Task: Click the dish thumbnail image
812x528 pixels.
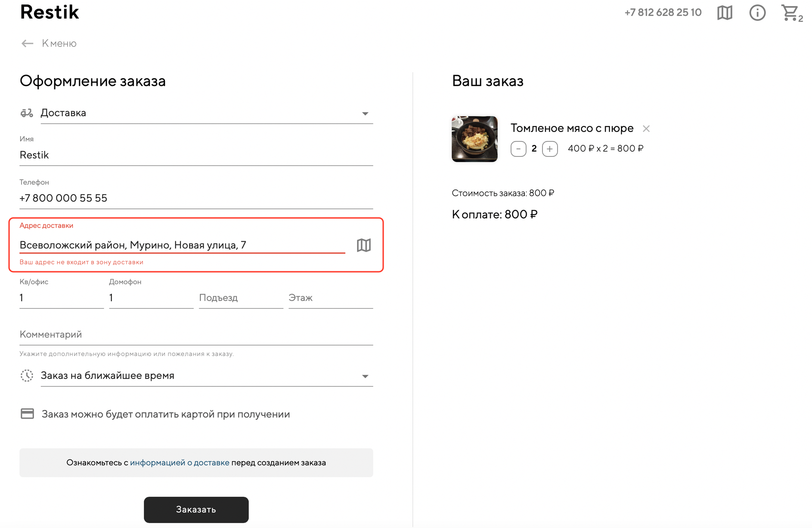Action: tap(474, 139)
